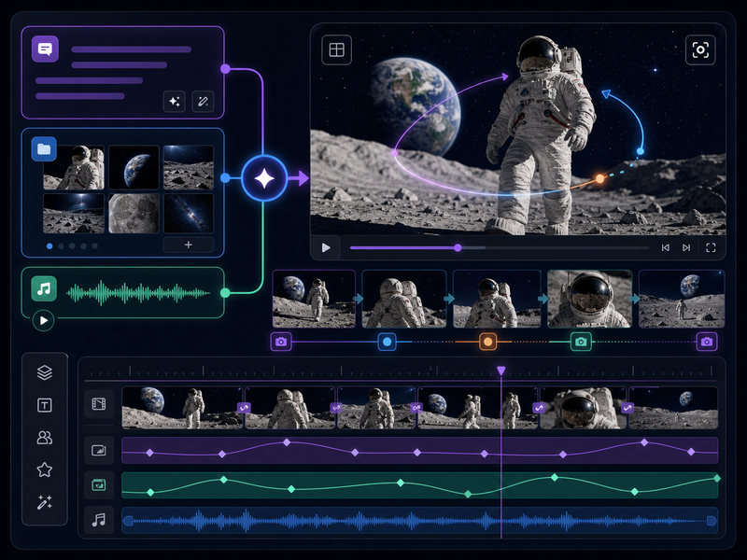Click the last purple camera keyframe
Viewport: 747px width, 560px height.
(707, 342)
